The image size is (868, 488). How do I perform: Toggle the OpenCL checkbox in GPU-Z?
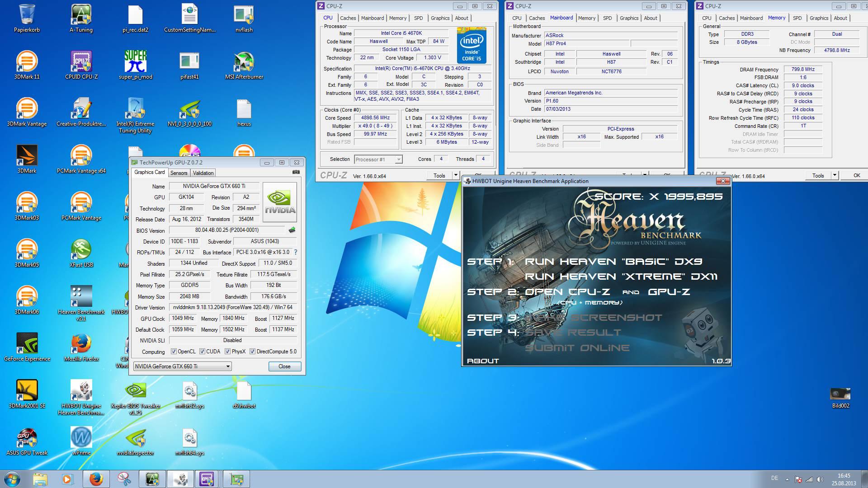(174, 352)
